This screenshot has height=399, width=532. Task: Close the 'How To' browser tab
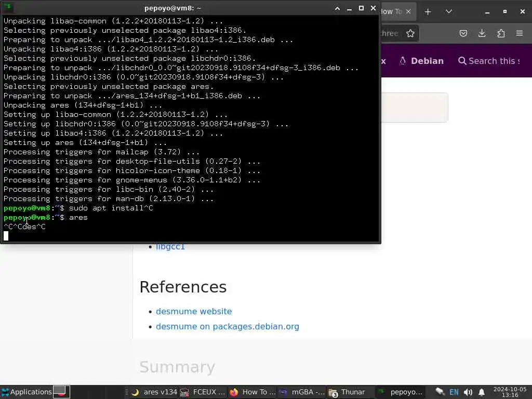[x=408, y=11]
